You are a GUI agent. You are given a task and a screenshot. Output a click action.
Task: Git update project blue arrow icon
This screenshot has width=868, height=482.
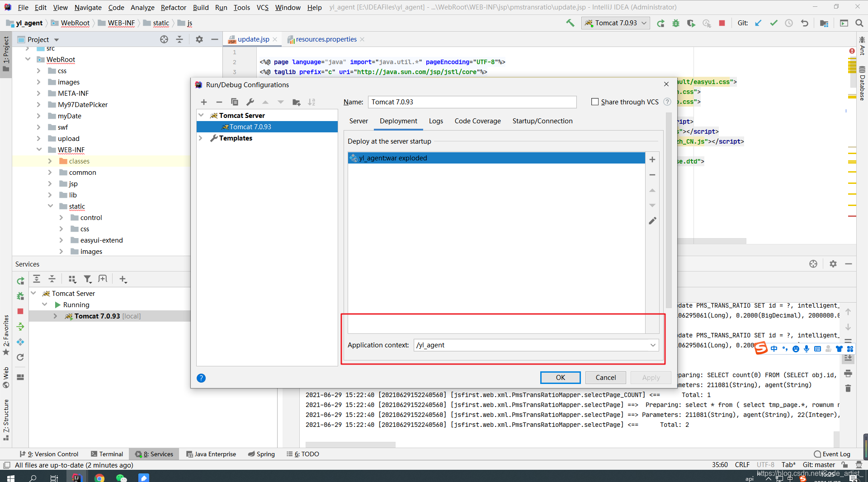tap(758, 23)
